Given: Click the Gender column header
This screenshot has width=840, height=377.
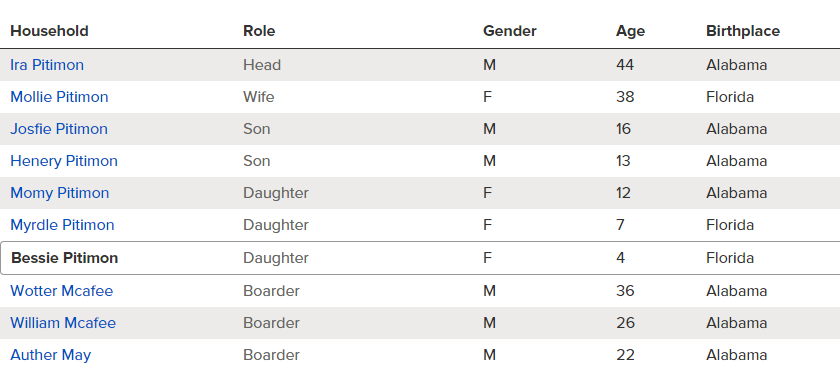Looking at the screenshot, I should 509,31.
